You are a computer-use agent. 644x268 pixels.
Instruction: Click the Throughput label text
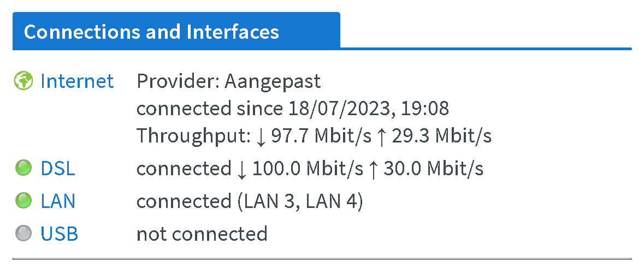point(193,136)
